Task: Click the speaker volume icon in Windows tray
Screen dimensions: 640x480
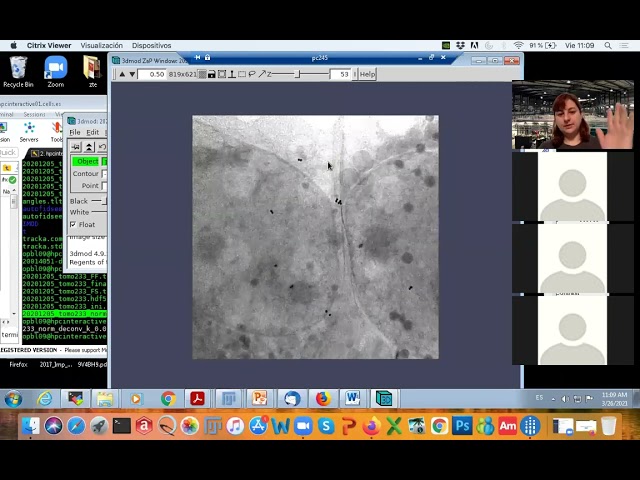Action: (x=565, y=399)
